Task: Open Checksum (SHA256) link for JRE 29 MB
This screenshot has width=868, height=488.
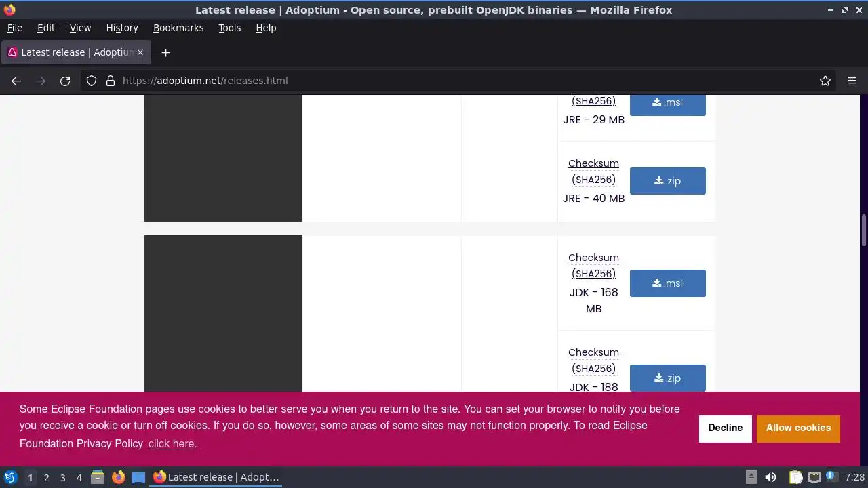Action: tap(593, 101)
